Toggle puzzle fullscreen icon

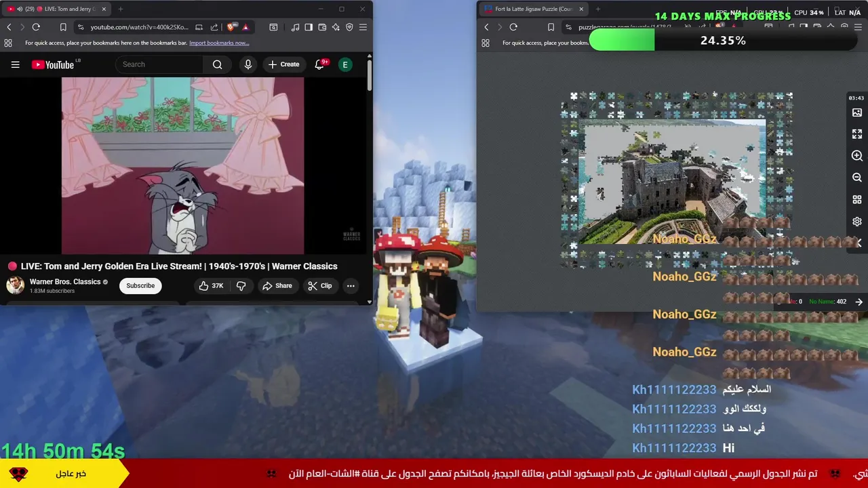pos(857,134)
